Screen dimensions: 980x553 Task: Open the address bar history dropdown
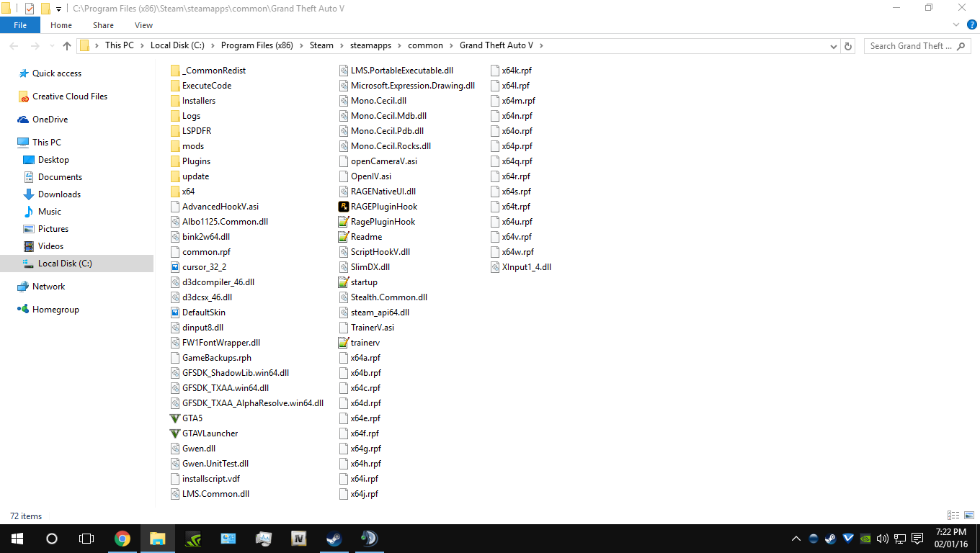(834, 45)
